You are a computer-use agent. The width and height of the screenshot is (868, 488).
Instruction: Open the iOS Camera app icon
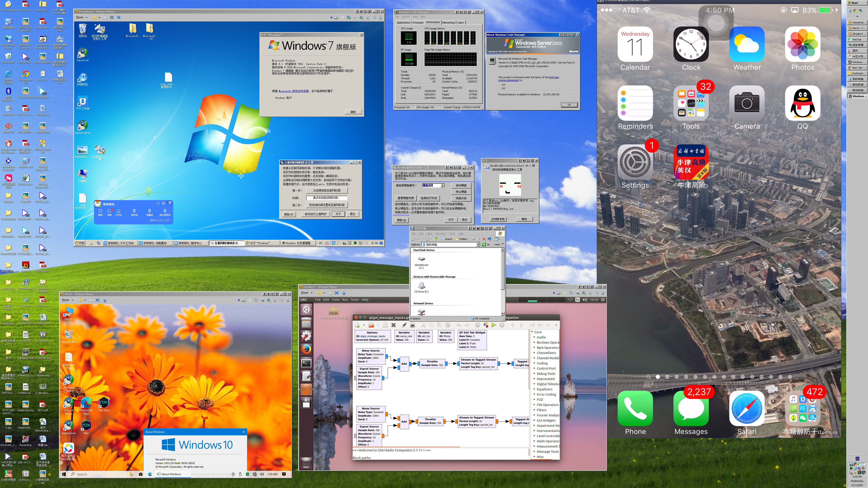(x=747, y=103)
